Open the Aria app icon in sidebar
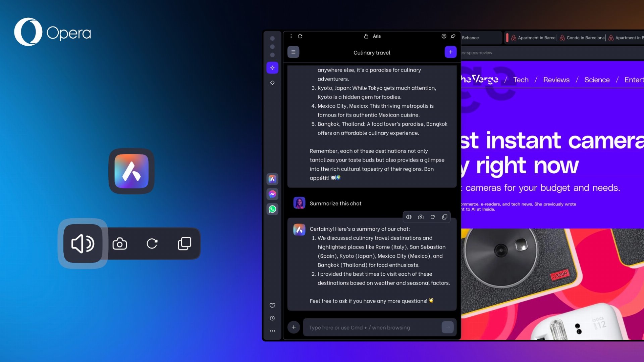This screenshot has height=362, width=644. [272, 179]
